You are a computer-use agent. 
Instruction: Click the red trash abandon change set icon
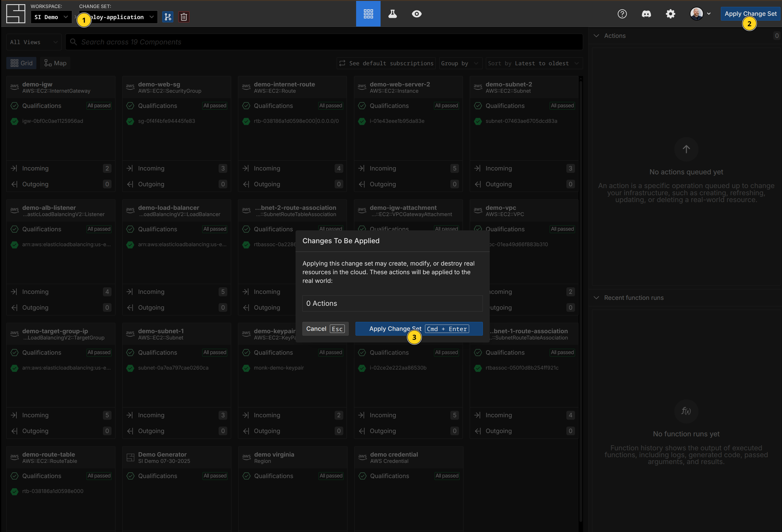click(x=184, y=17)
